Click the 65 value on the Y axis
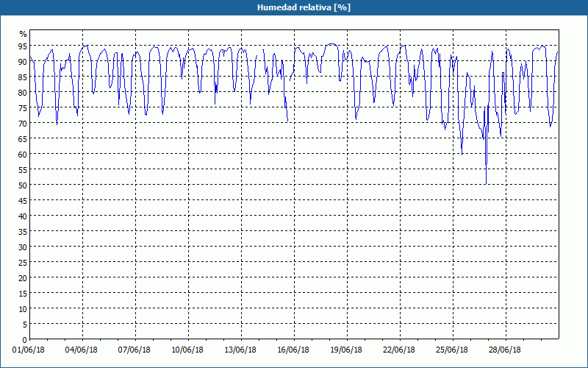 [23, 139]
